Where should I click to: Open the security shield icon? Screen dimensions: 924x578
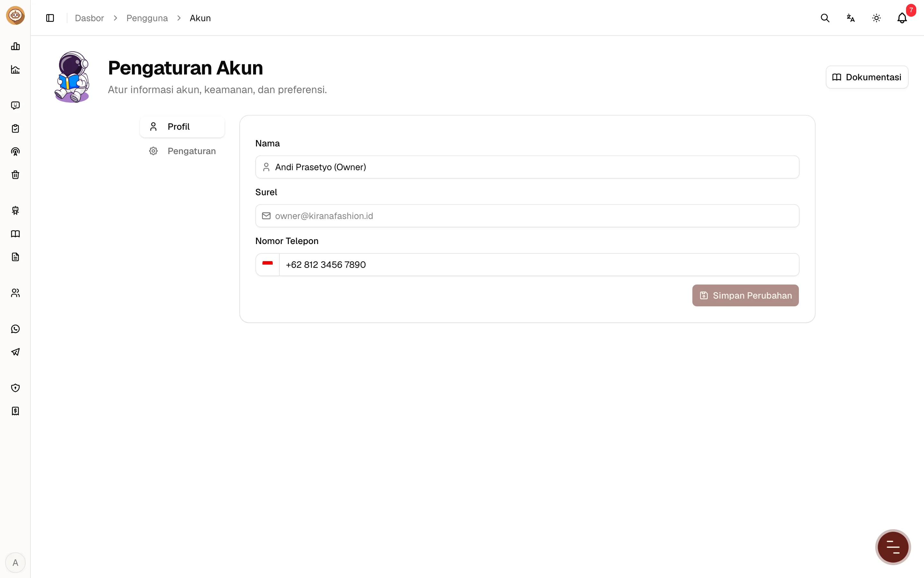click(15, 388)
